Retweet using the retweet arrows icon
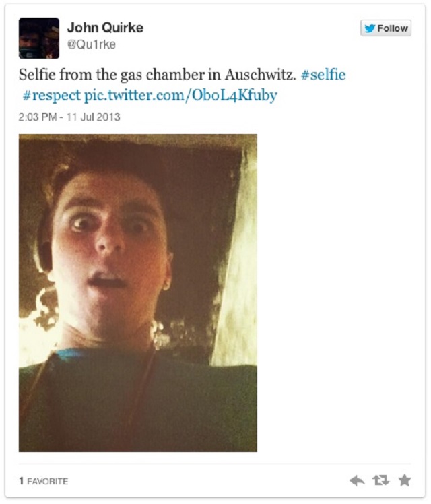Viewport: 431px width, 504px height. (381, 480)
